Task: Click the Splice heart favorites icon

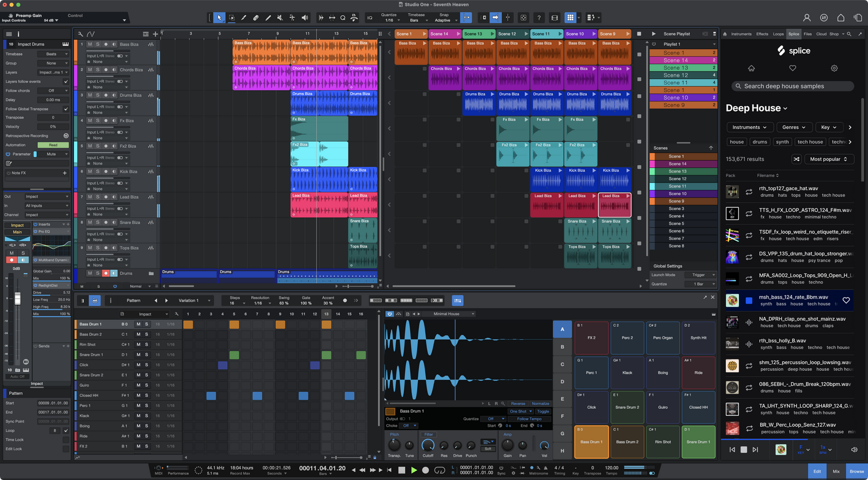Action: [x=793, y=68]
